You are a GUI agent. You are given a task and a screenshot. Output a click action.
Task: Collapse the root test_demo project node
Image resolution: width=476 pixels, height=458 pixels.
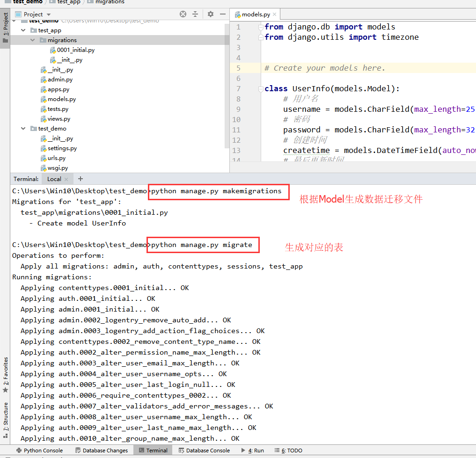[x=14, y=21]
